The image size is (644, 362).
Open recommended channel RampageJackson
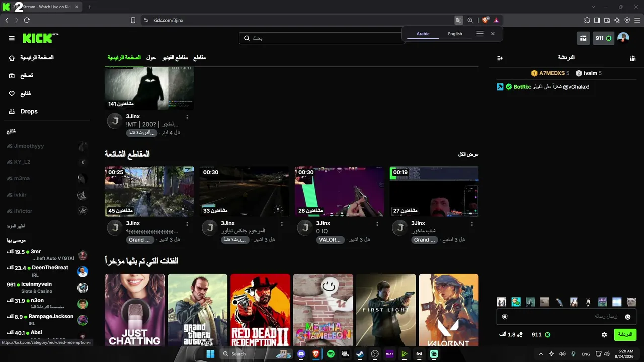pos(47,319)
